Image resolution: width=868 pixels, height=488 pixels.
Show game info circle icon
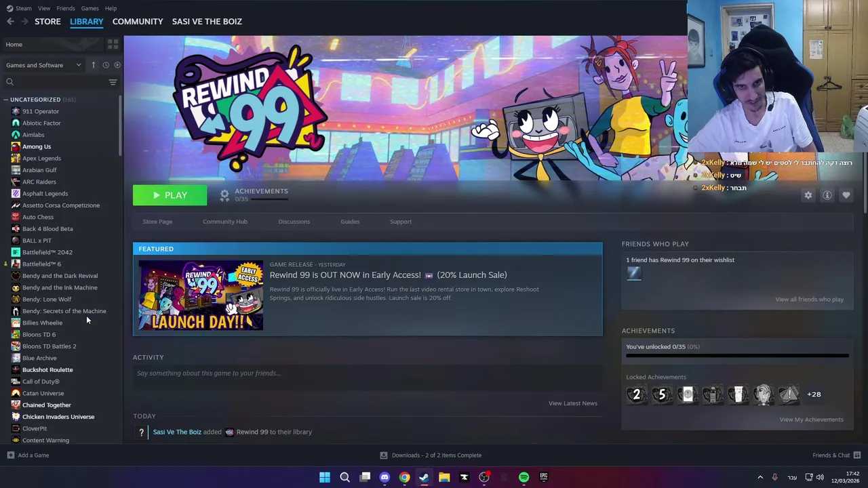click(x=827, y=195)
